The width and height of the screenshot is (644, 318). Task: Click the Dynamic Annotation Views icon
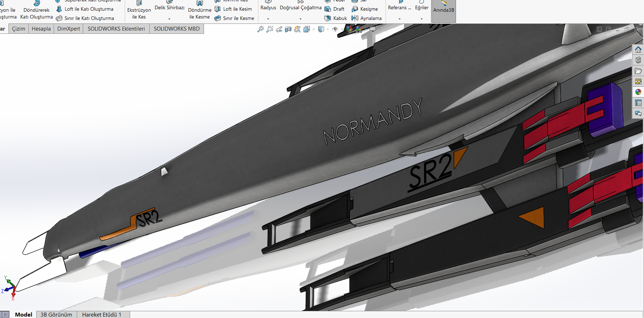(x=297, y=29)
